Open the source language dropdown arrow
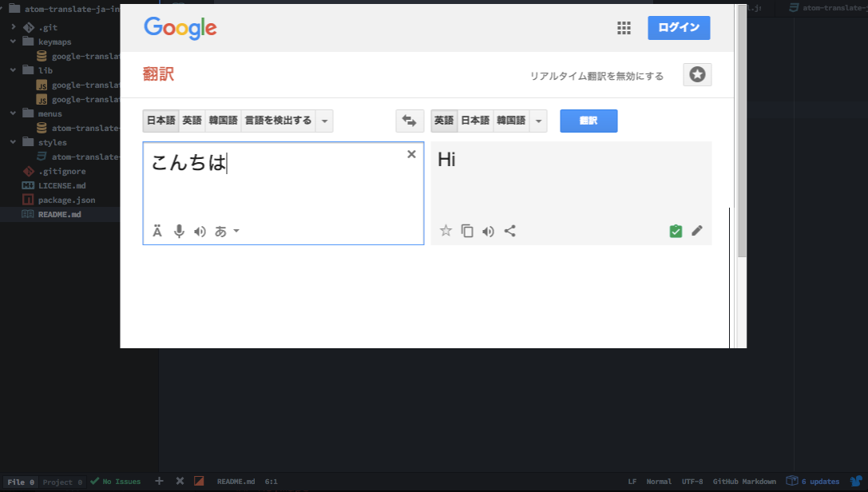 (x=324, y=121)
